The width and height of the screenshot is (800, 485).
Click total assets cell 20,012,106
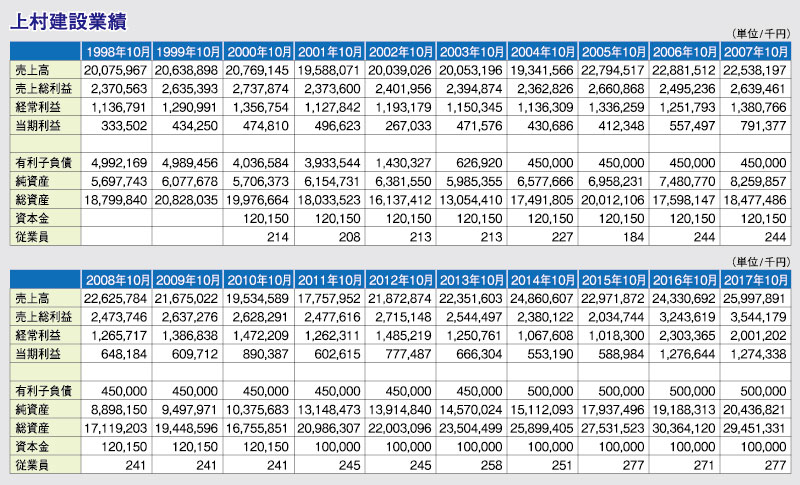pyautogui.click(x=613, y=200)
